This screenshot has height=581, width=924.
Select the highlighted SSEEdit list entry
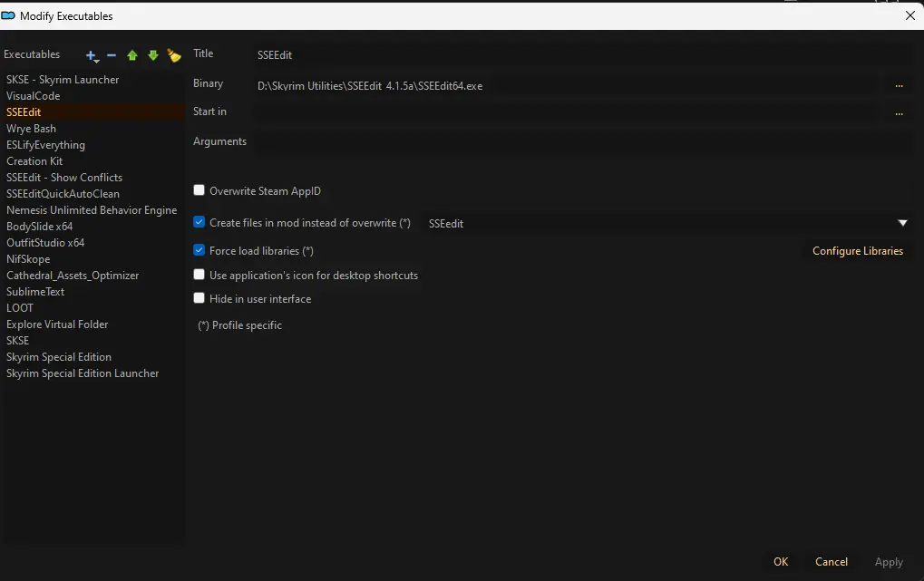pyautogui.click(x=92, y=112)
